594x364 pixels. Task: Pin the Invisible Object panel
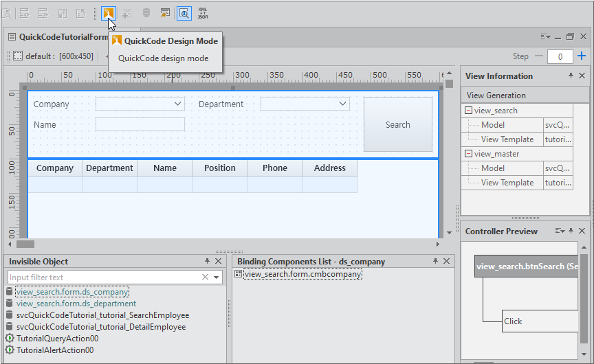pyautogui.click(x=208, y=261)
